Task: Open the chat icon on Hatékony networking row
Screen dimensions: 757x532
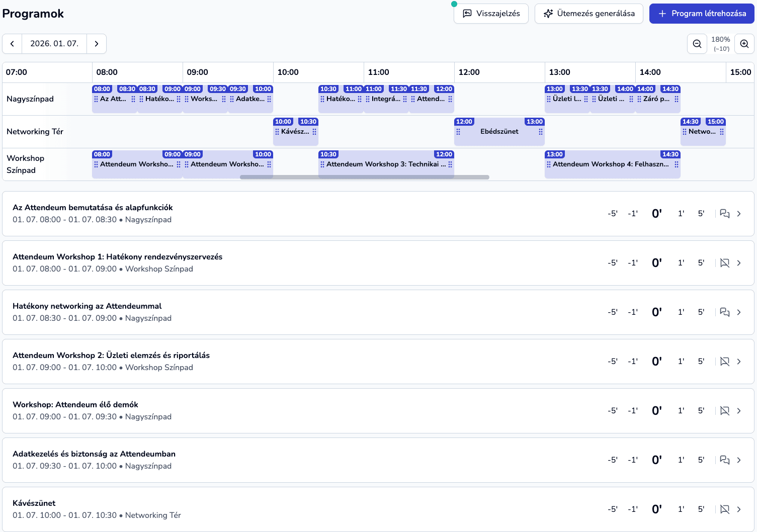Action: [x=724, y=312]
